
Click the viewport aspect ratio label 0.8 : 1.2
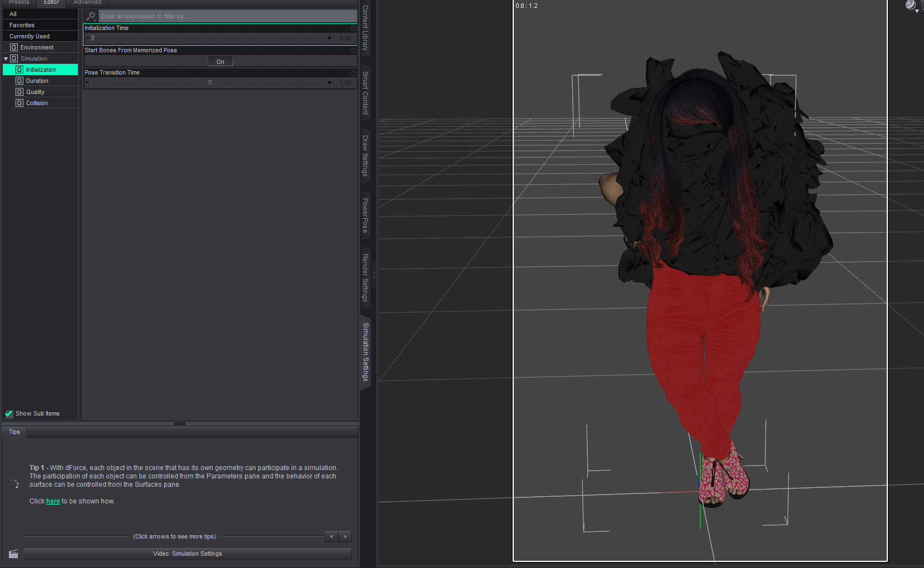[x=527, y=6]
